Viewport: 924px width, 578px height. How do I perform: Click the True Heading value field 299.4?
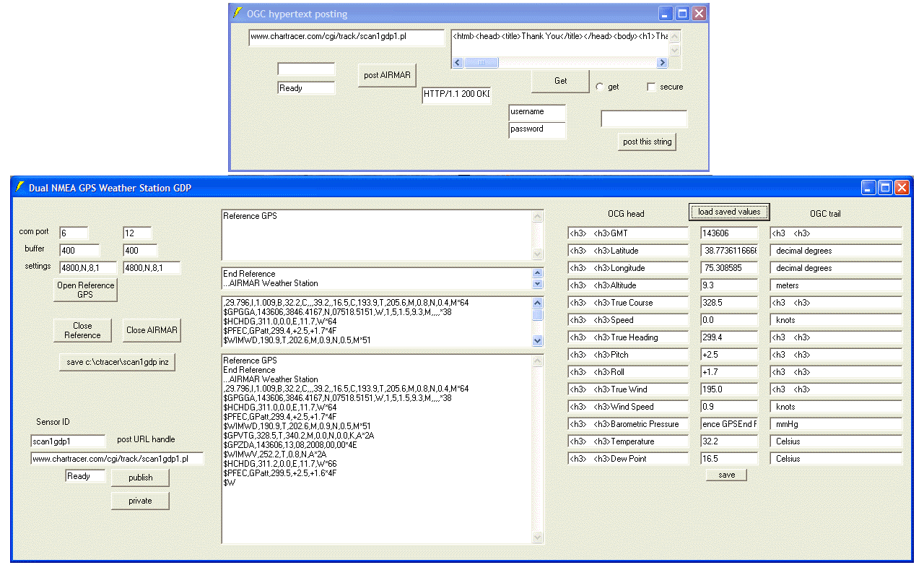729,337
